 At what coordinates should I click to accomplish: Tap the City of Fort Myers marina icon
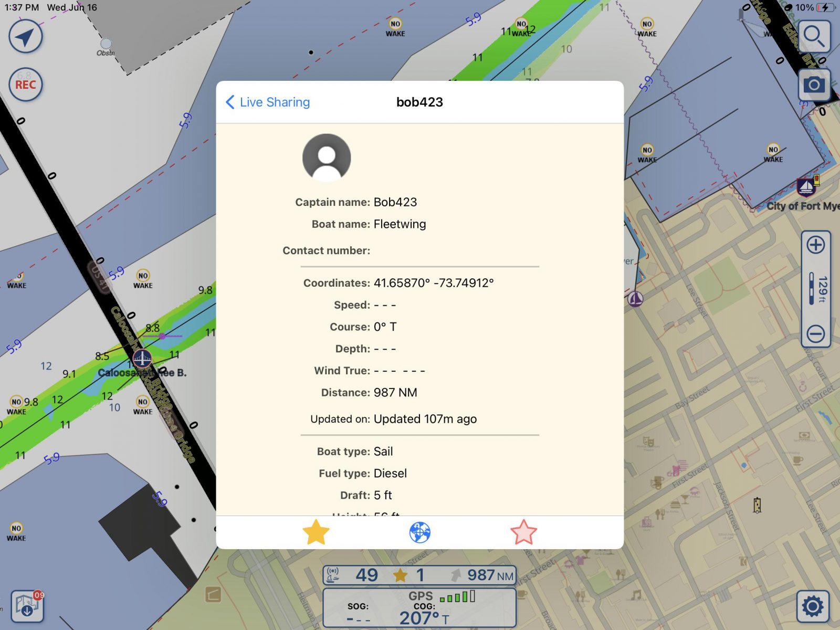pyautogui.click(x=806, y=186)
